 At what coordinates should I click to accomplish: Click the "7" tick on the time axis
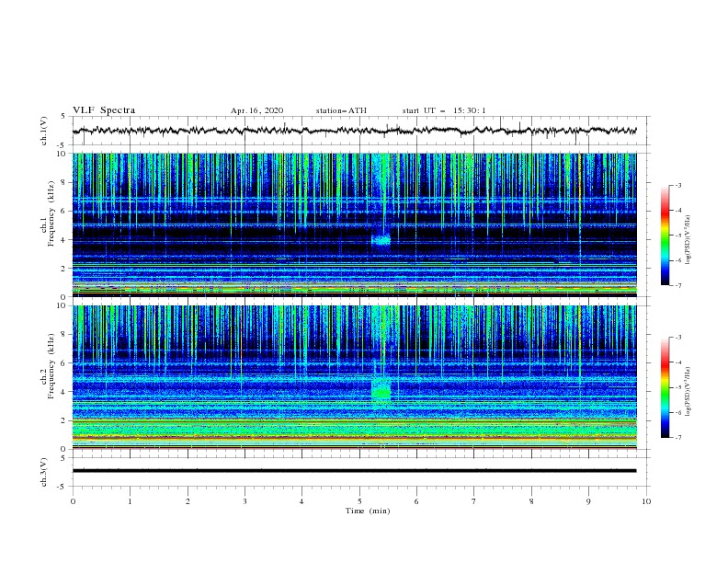coord(474,501)
